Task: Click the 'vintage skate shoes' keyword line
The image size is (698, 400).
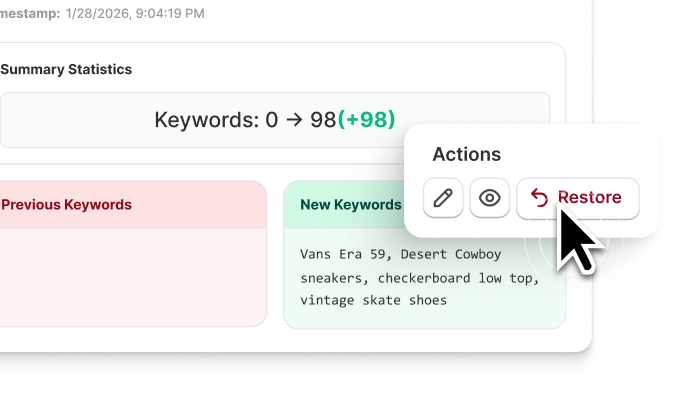Action: [x=373, y=300]
